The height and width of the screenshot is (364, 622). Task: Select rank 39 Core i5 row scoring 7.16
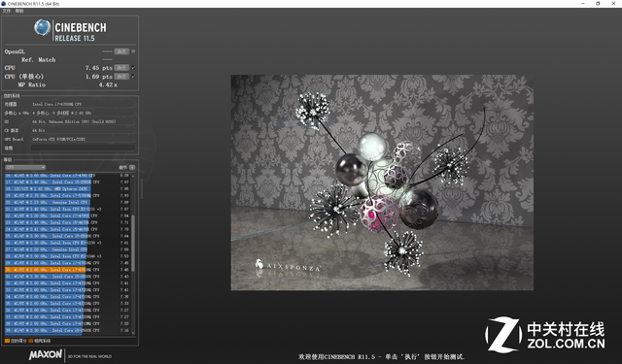coord(67,330)
